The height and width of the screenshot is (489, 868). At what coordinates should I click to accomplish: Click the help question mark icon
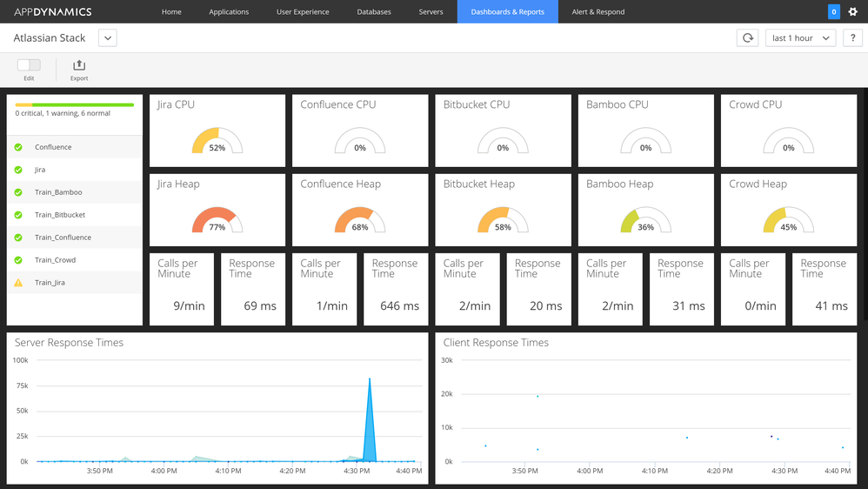click(x=852, y=37)
